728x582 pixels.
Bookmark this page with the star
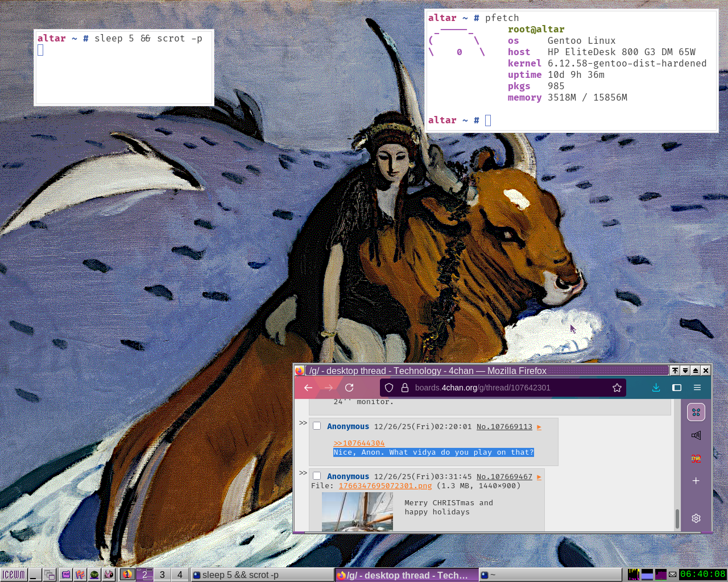[x=617, y=388]
